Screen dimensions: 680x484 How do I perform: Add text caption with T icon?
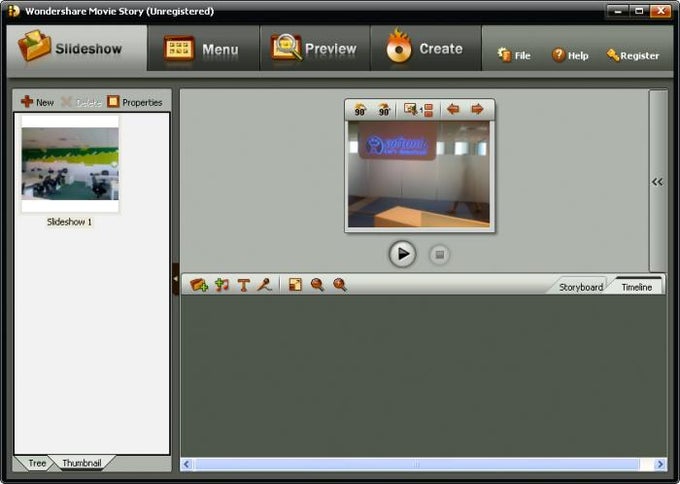click(243, 285)
